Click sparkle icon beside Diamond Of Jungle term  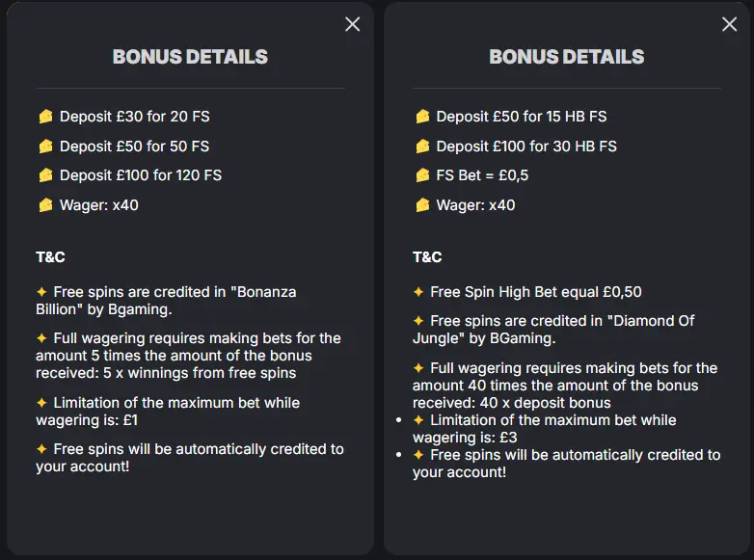pyautogui.click(x=418, y=321)
